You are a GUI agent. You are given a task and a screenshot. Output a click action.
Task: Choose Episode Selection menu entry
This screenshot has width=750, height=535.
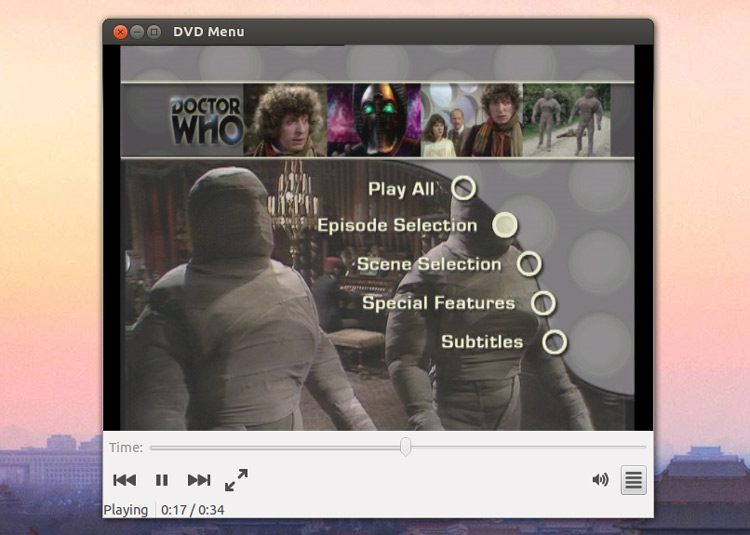click(397, 225)
